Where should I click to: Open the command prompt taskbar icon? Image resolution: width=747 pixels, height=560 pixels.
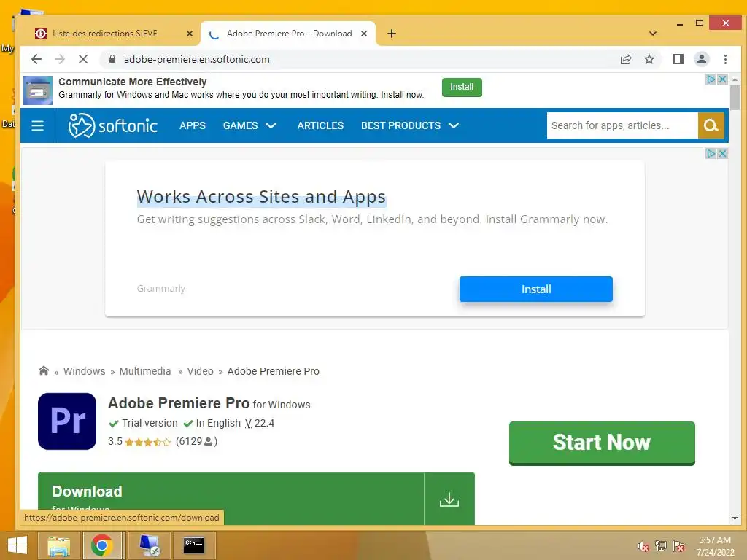194,545
